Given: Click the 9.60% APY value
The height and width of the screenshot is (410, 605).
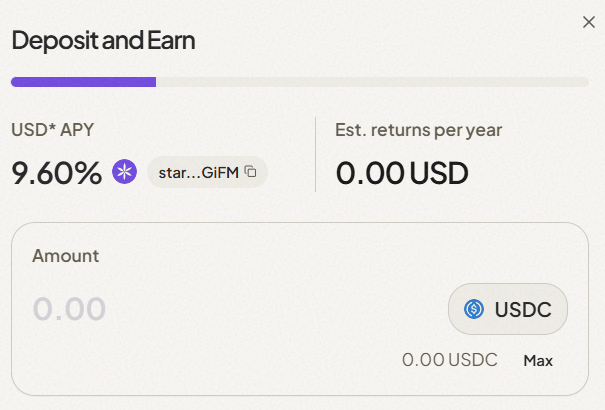Looking at the screenshot, I should (x=57, y=173).
